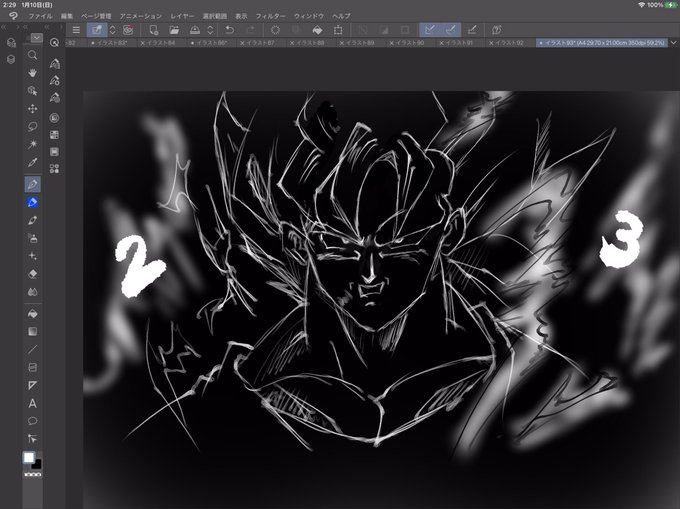Open the Color Wheel palette icon

tap(55, 118)
